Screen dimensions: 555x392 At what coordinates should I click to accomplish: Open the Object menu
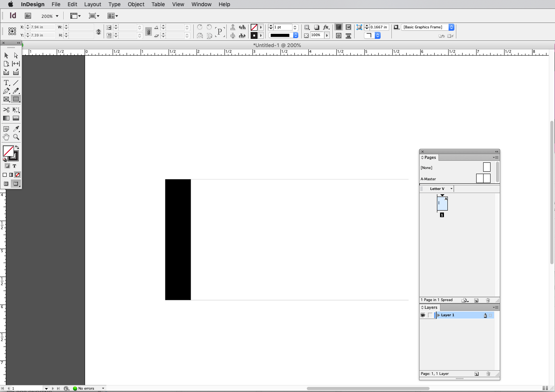[136, 4]
